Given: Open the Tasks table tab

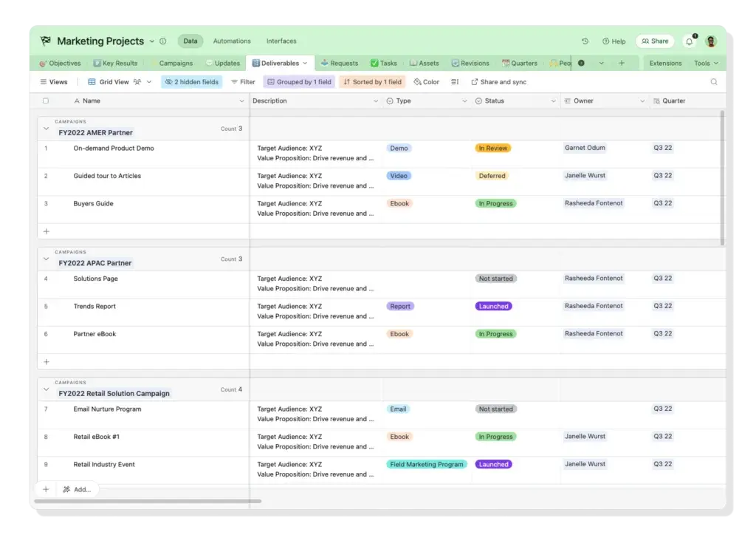Looking at the screenshot, I should (384, 64).
